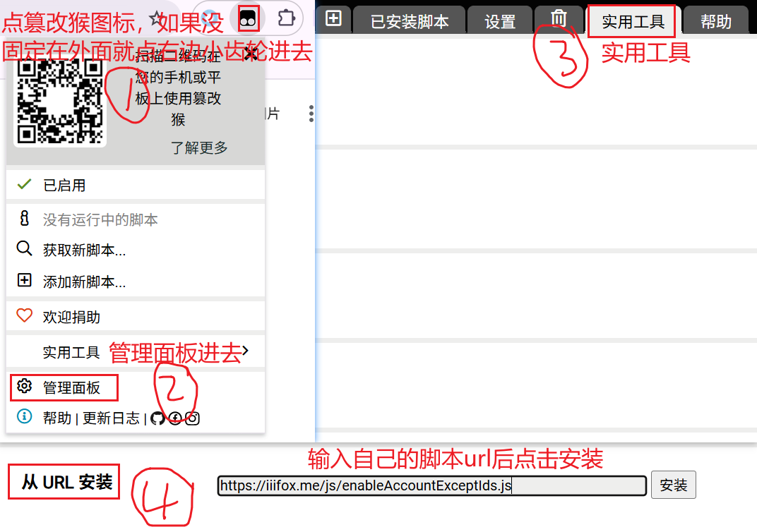Screen dimensions: 757x532
Task: Switch to the 设置 tab
Action: tap(500, 21)
